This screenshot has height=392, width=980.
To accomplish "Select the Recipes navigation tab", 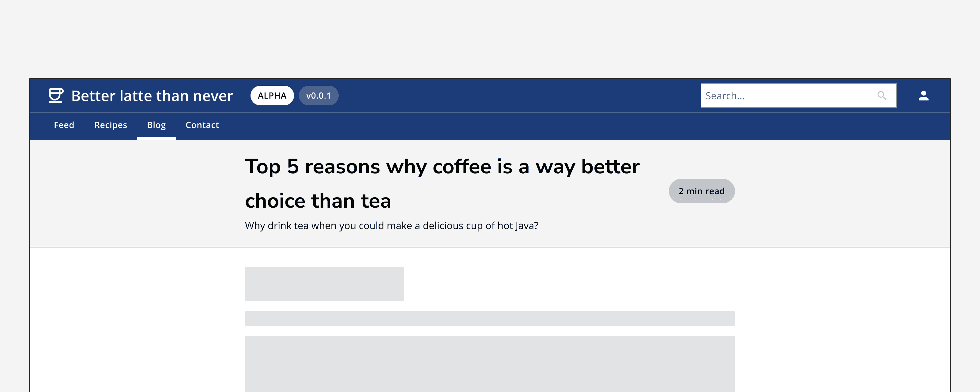I will [111, 124].
